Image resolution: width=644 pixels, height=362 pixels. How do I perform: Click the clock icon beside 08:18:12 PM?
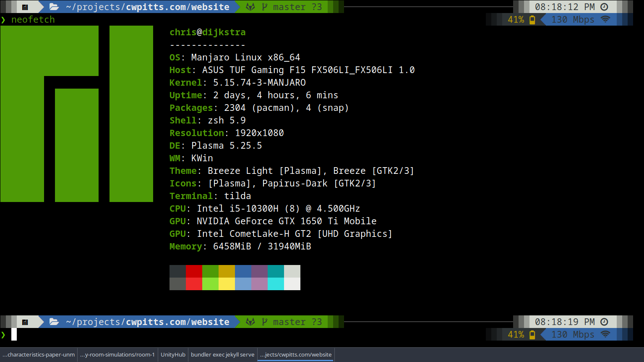pyautogui.click(x=604, y=7)
